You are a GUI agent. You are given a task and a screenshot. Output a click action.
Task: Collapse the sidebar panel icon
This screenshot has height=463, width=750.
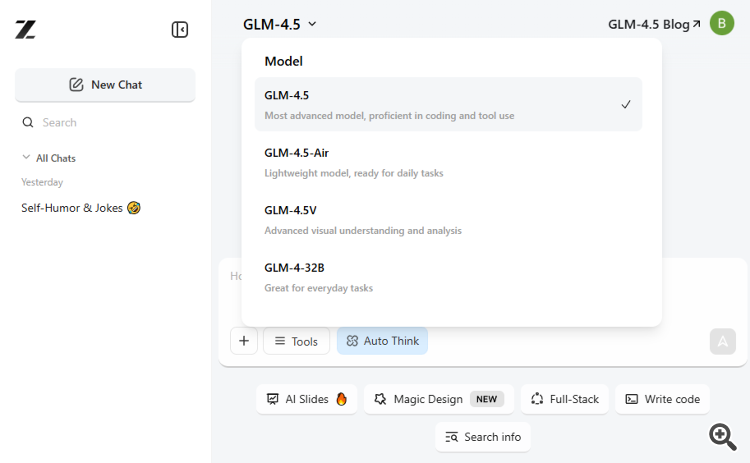(x=180, y=30)
